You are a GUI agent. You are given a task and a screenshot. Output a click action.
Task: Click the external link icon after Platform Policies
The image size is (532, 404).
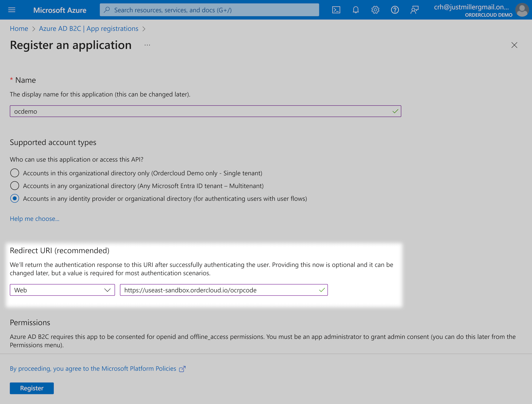click(x=182, y=369)
